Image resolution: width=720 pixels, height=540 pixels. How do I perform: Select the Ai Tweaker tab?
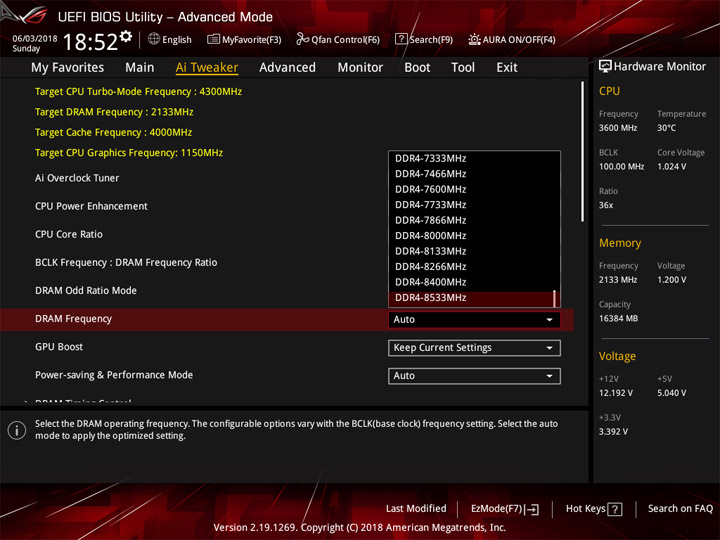tap(207, 68)
